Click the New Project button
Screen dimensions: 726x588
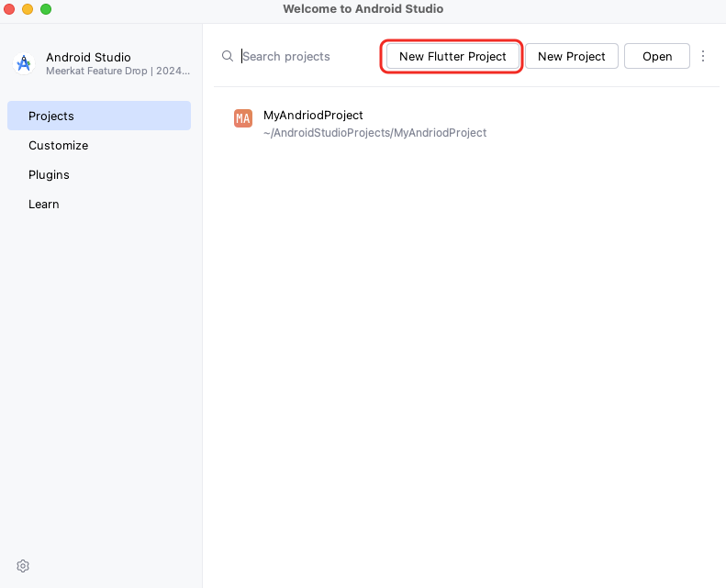click(x=572, y=56)
